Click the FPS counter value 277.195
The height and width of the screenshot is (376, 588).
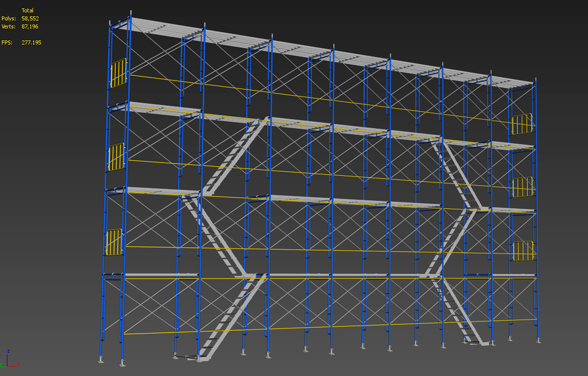click(x=31, y=43)
